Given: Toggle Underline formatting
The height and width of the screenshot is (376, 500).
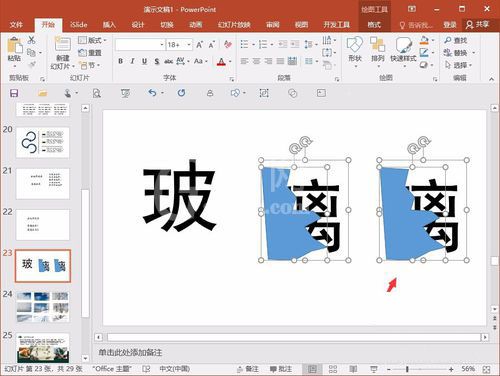Looking at the screenshot, I should point(144,61).
